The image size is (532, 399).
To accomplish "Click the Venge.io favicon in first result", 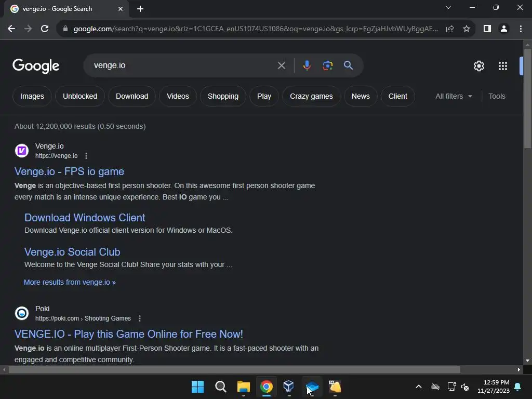I will pyautogui.click(x=22, y=151).
